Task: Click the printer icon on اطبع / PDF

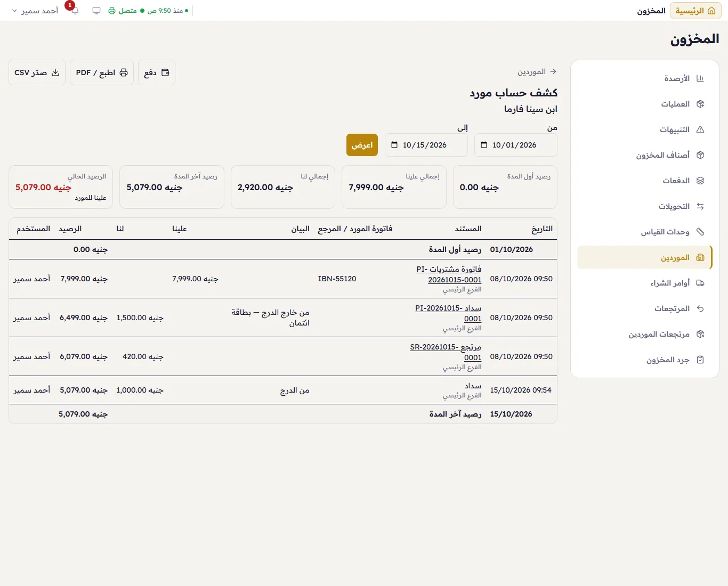Action: tap(124, 72)
